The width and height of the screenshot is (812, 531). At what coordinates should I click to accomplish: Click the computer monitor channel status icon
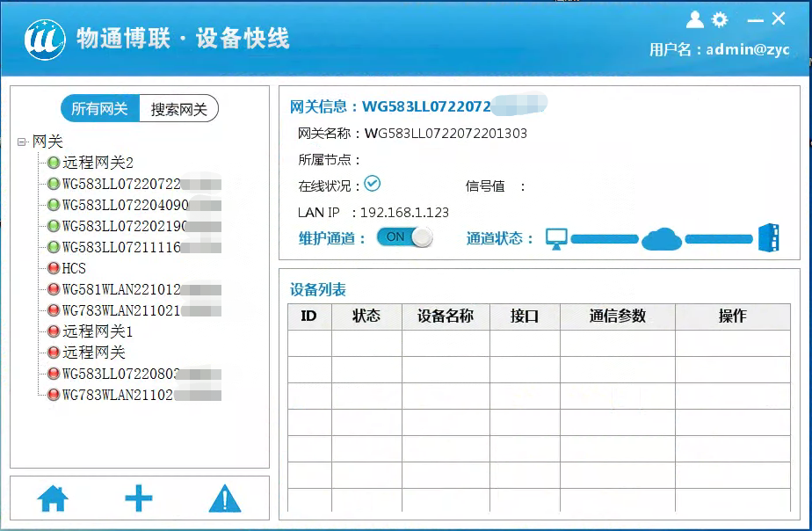tap(557, 238)
